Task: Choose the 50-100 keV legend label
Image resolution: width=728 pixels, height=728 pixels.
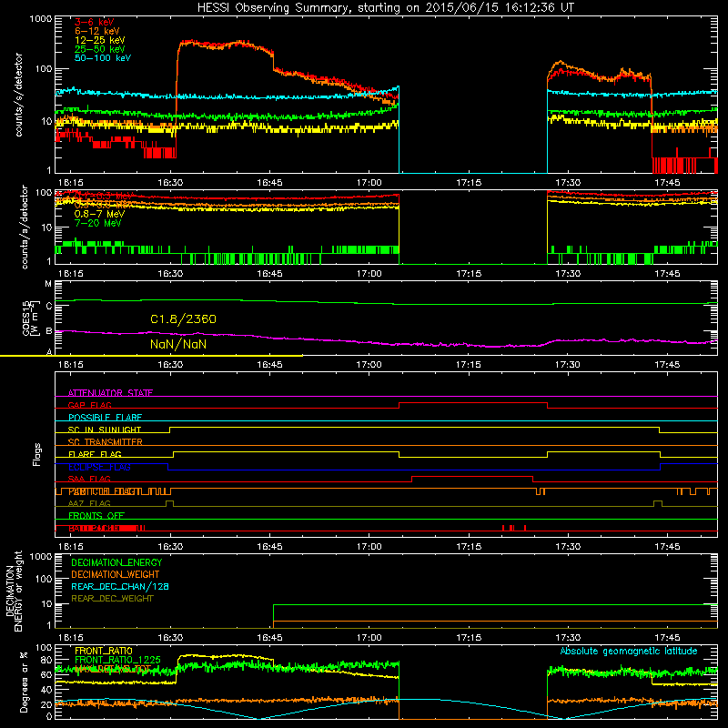Action: (x=102, y=57)
